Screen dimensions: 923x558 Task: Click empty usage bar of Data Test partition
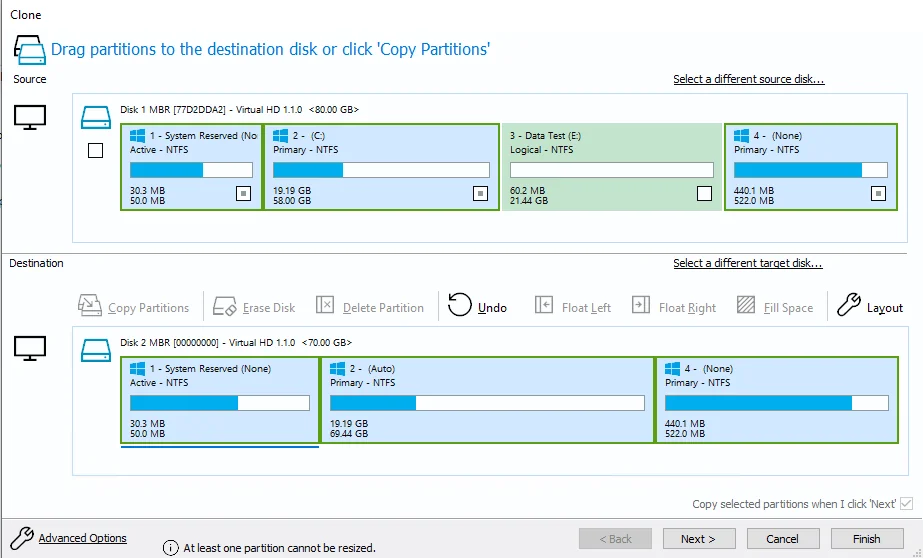612,170
